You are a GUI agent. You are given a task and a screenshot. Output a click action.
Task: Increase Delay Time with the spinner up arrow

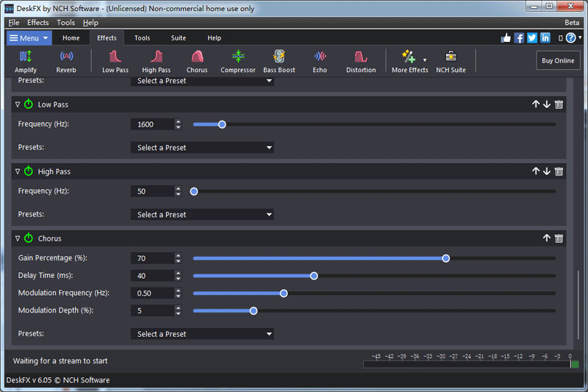click(x=178, y=273)
